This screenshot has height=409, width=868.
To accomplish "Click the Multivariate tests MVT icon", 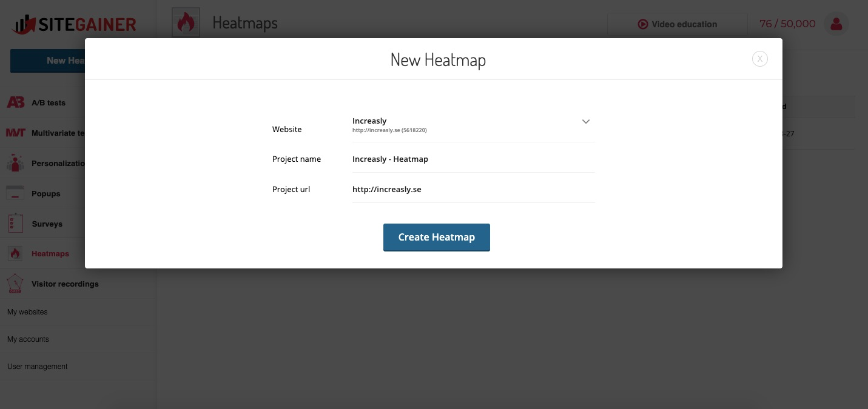I will pos(16,133).
